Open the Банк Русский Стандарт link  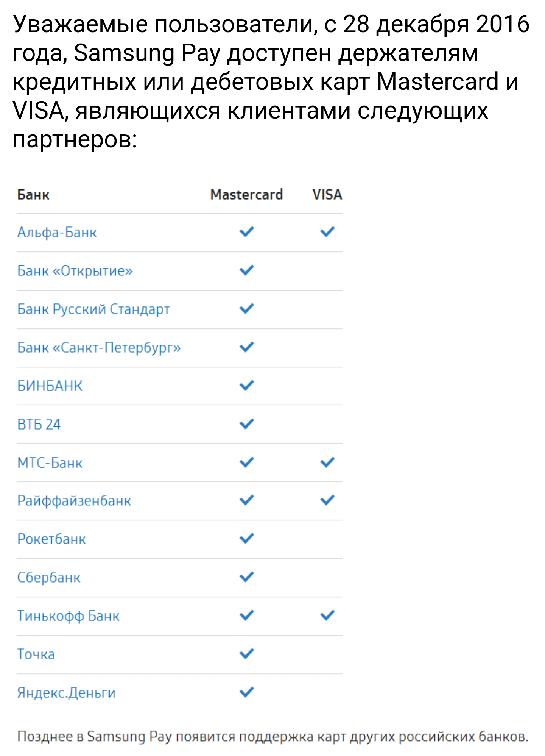tap(93, 309)
